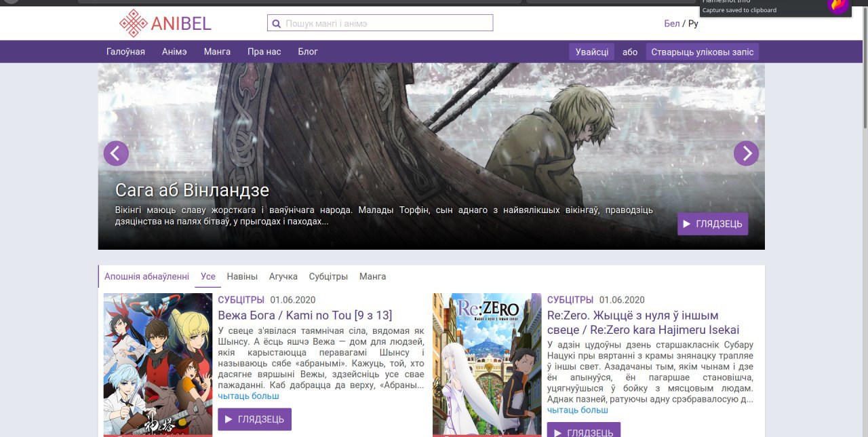The width and height of the screenshot is (868, 437).
Task: Open the Галоўная menu item
Action: pos(125,52)
